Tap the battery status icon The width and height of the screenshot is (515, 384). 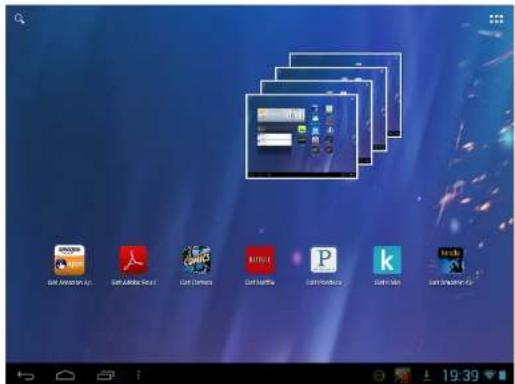pyautogui.click(x=502, y=375)
